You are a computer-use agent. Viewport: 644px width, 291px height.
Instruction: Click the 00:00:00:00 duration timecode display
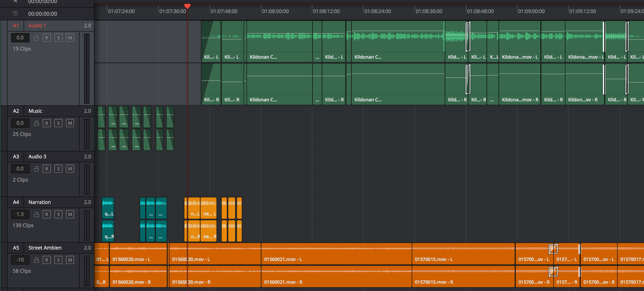[x=42, y=14]
